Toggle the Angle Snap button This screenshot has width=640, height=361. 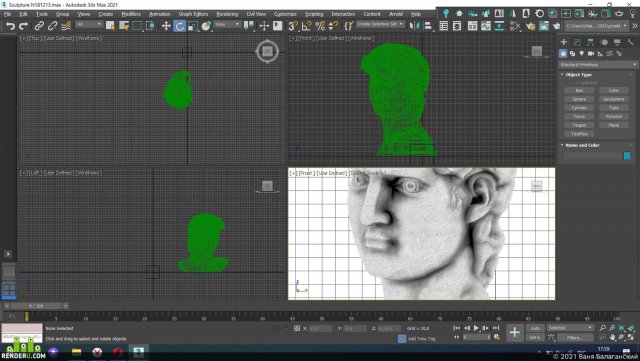pyautogui.click(x=306, y=26)
